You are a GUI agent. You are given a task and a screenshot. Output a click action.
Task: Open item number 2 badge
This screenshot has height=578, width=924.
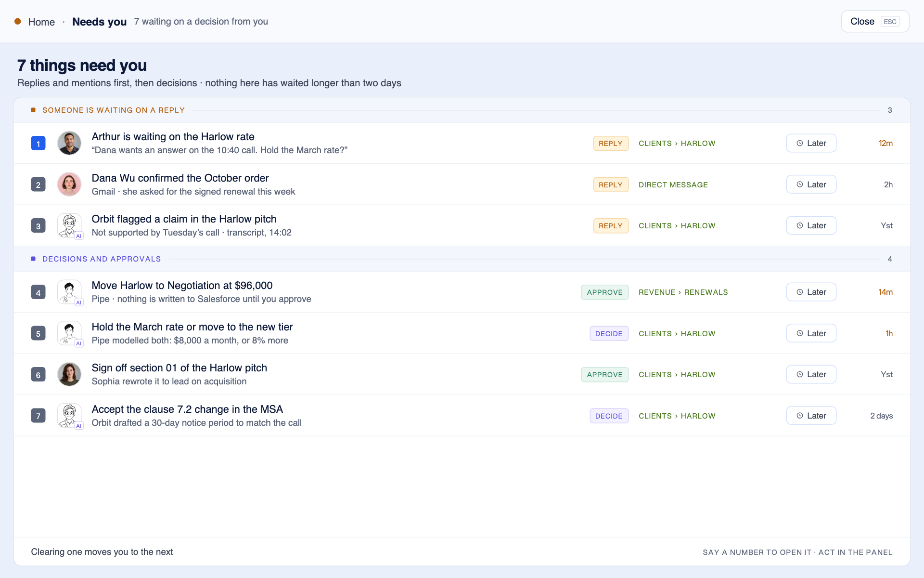(38, 184)
